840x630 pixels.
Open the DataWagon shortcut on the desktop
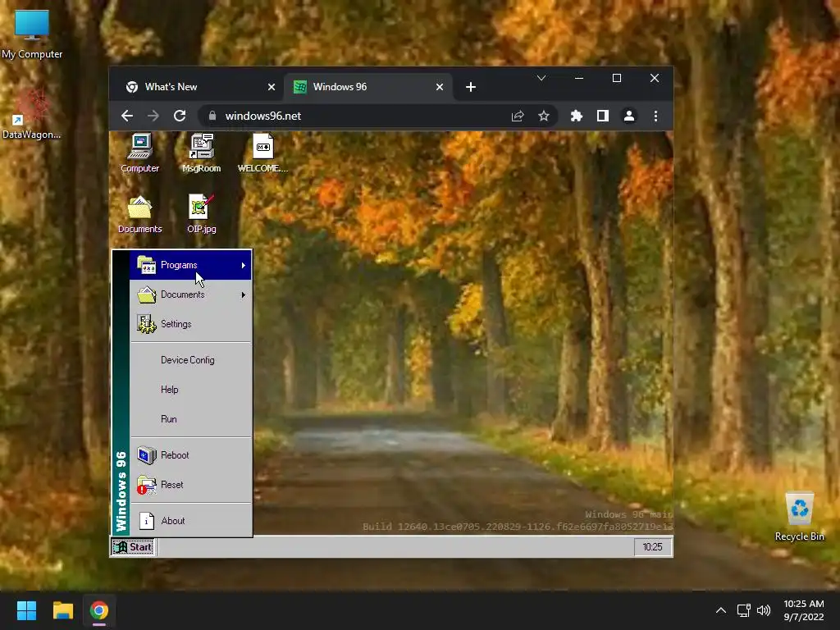(32, 114)
